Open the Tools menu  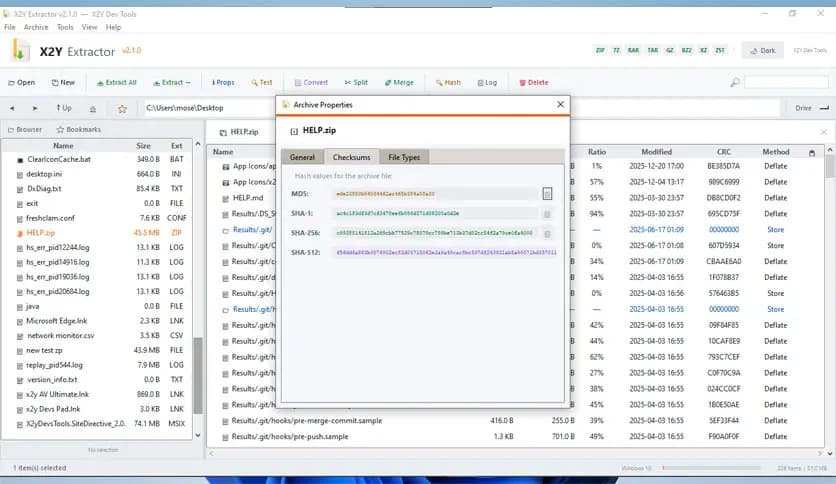65,27
